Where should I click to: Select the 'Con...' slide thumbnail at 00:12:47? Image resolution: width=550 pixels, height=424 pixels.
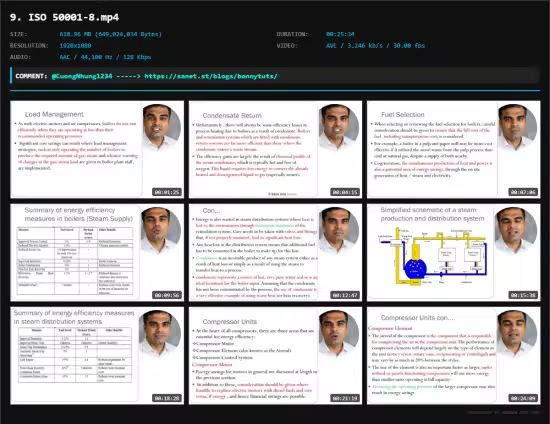pos(275,253)
